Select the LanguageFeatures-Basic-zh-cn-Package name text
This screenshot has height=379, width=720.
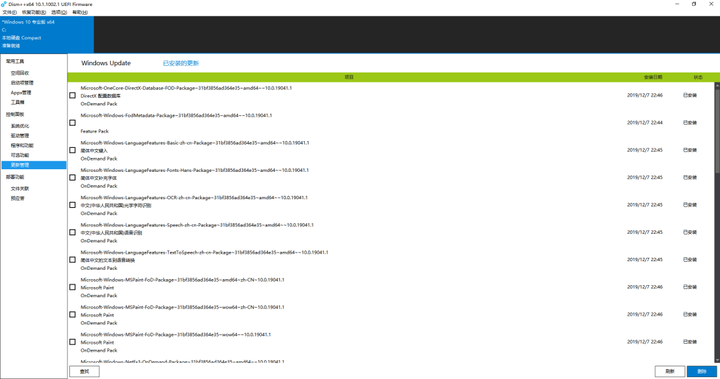195,143
